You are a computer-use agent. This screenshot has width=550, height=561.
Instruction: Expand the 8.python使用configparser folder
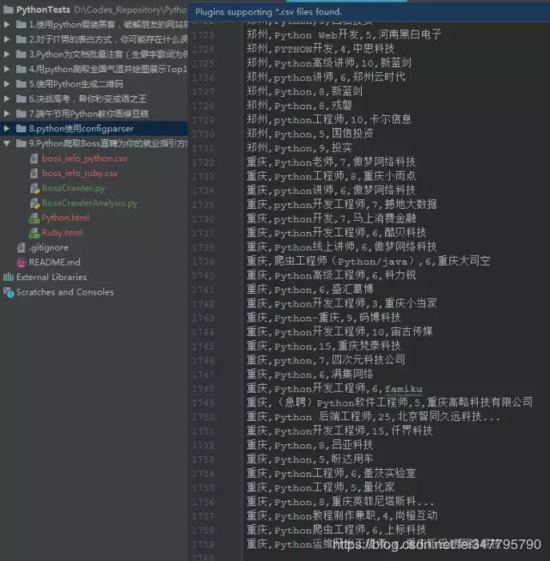6,128
